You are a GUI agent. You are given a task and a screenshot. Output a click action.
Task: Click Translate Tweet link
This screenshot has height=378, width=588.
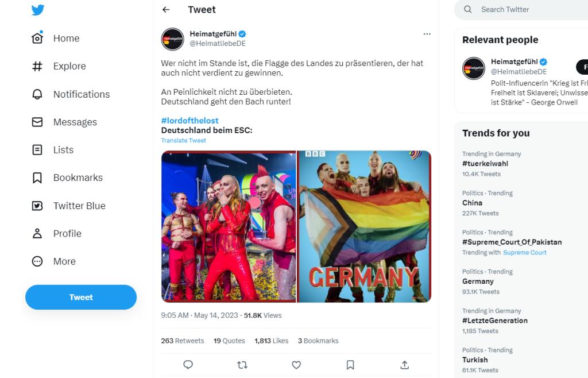pos(183,140)
